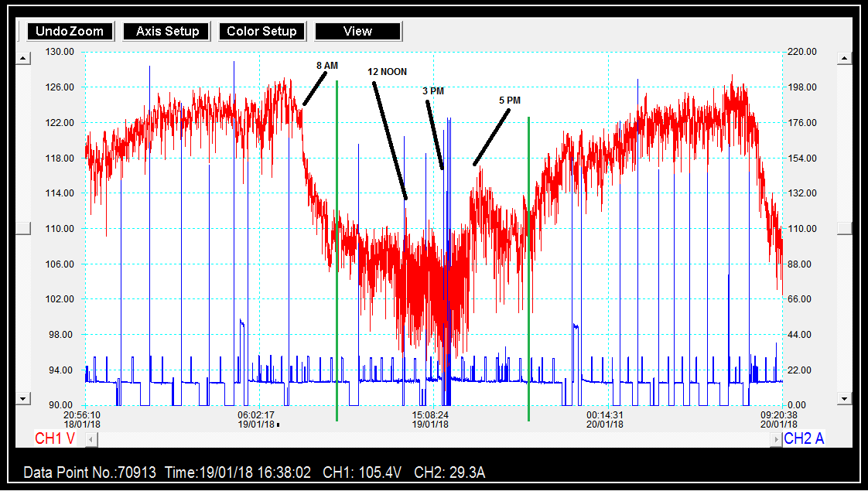Click the 8 AM annotation label
The width and height of the screenshot is (868, 491).
(327, 66)
